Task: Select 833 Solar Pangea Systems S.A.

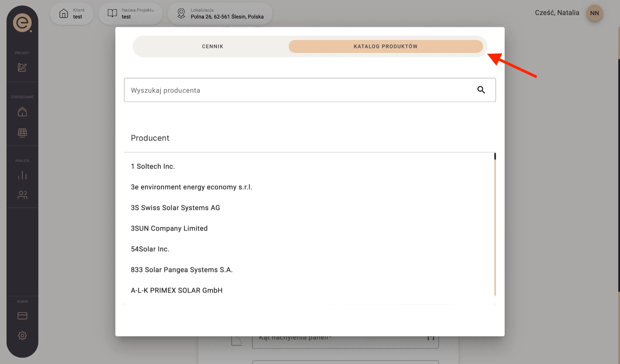Action: point(182,270)
